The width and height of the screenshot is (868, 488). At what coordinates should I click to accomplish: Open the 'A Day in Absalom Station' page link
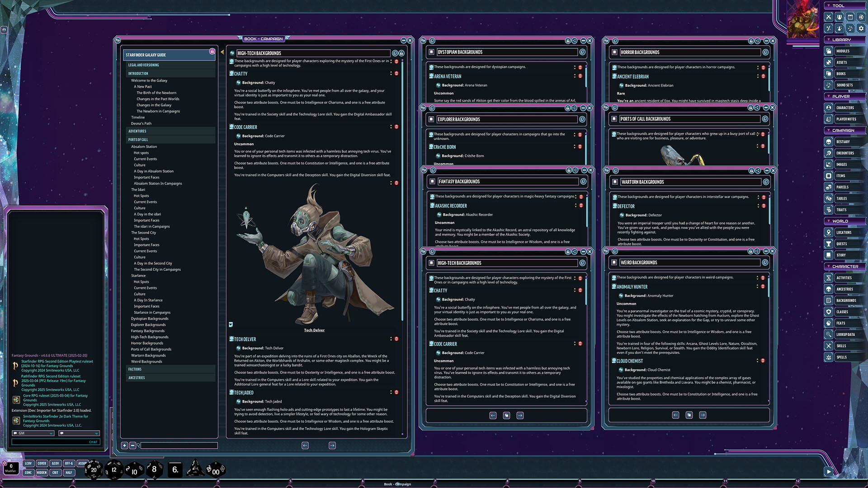click(x=154, y=171)
